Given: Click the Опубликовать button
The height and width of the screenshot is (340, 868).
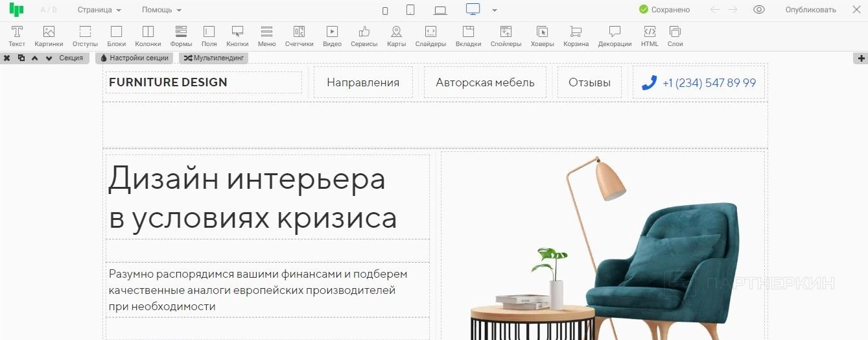Looking at the screenshot, I should click(x=810, y=10).
